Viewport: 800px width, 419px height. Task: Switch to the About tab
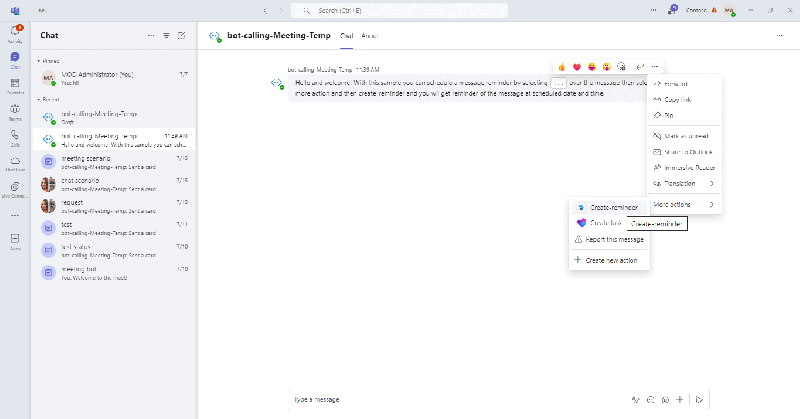369,36
